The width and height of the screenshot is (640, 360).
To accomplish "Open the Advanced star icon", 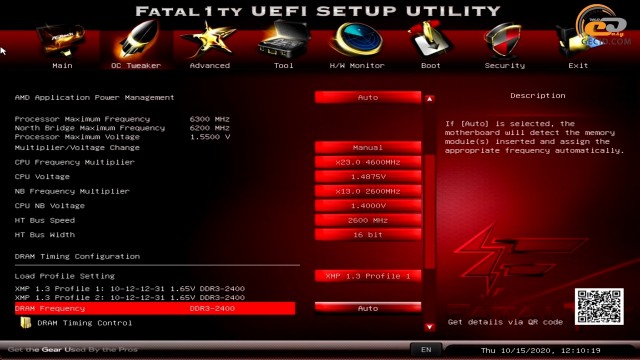I will point(209,40).
